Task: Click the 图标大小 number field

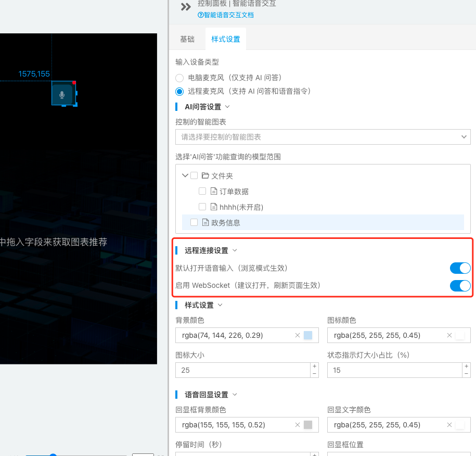Action: click(243, 370)
